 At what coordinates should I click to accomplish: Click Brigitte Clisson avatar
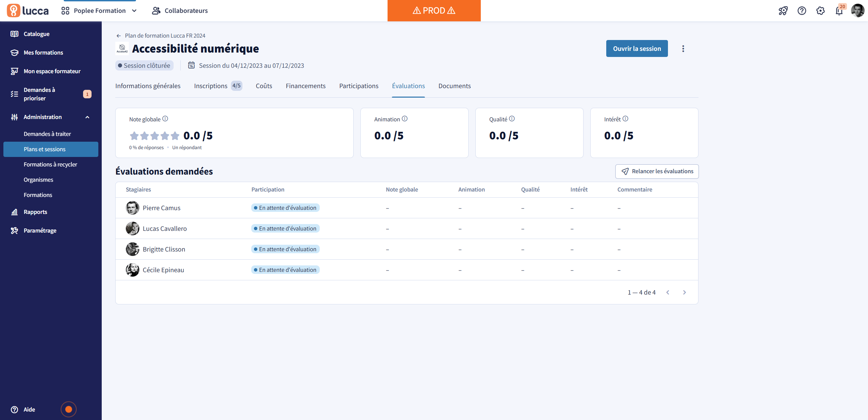pos(133,249)
